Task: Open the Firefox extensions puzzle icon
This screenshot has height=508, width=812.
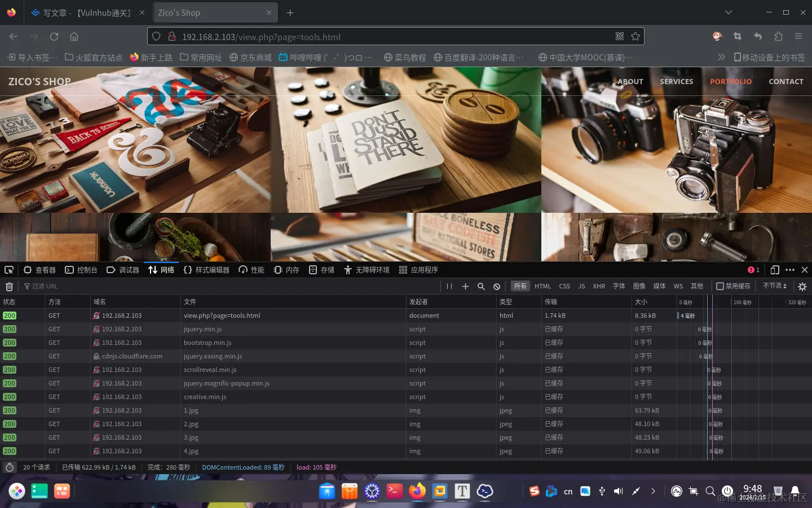Action: (x=778, y=37)
